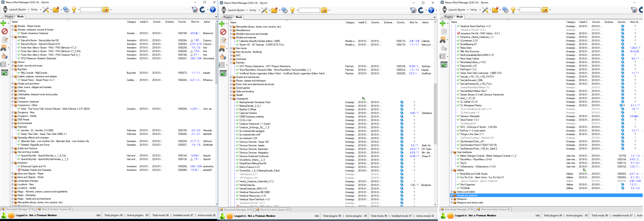The image size is (644, 221).
Task: Click the red deactivate mod icon, left window
Action: [x=4, y=31]
